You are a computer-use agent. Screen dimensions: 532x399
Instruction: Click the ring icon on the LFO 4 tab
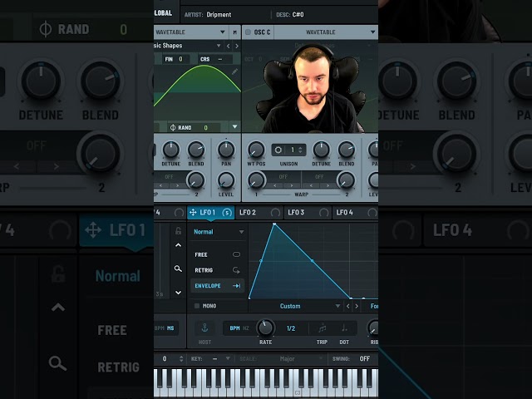(x=372, y=213)
